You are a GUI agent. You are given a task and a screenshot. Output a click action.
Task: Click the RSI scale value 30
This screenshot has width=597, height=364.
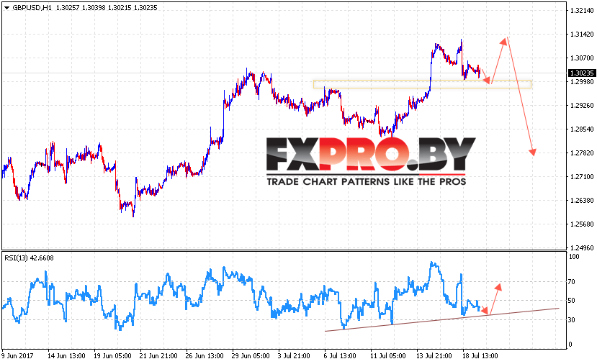(572, 320)
